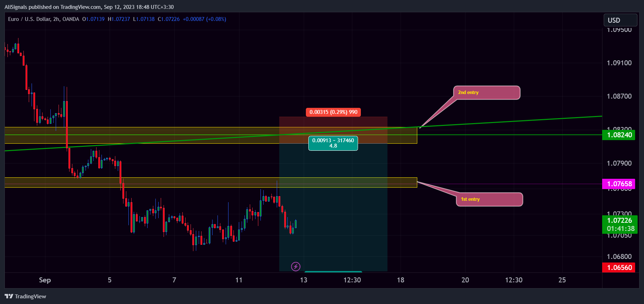Click the 11 date label on time axis
Viewport: 644px width, 304px height.
point(239,280)
